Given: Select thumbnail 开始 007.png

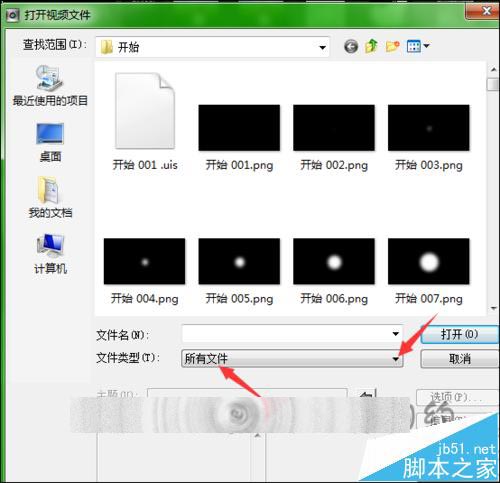Looking at the screenshot, I should [429, 261].
